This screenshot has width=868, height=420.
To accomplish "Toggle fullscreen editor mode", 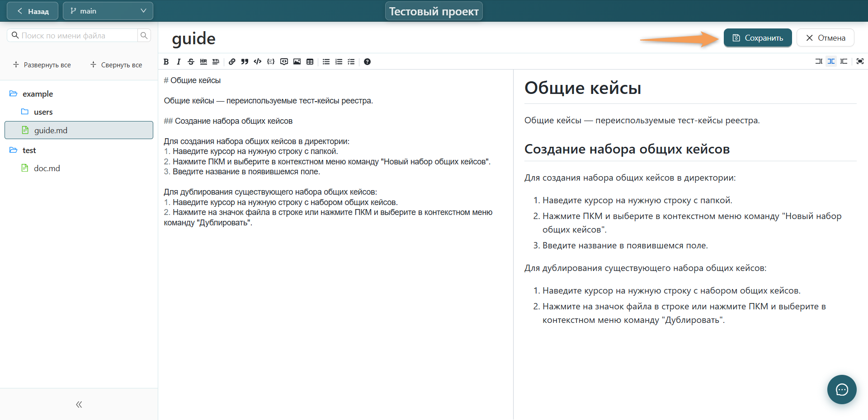I will [x=860, y=61].
